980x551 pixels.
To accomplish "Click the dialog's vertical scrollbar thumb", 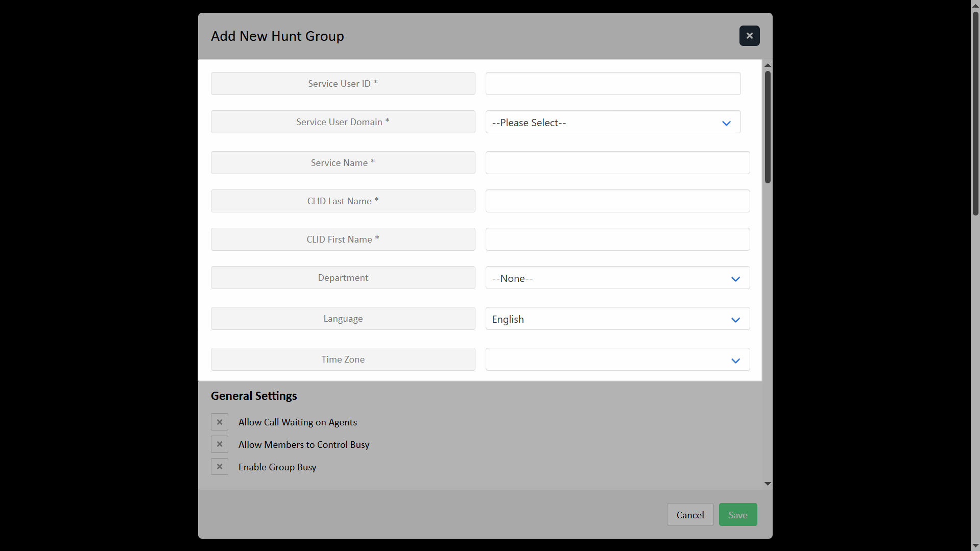I will (768, 128).
